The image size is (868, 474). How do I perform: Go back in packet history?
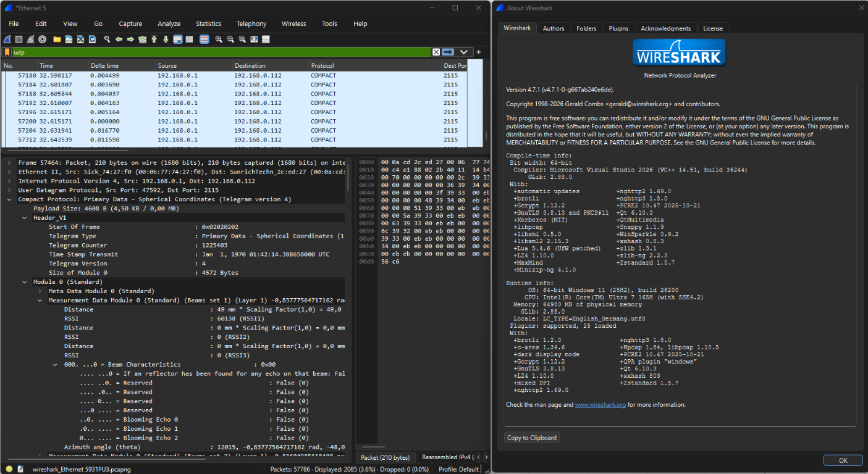coord(119,39)
